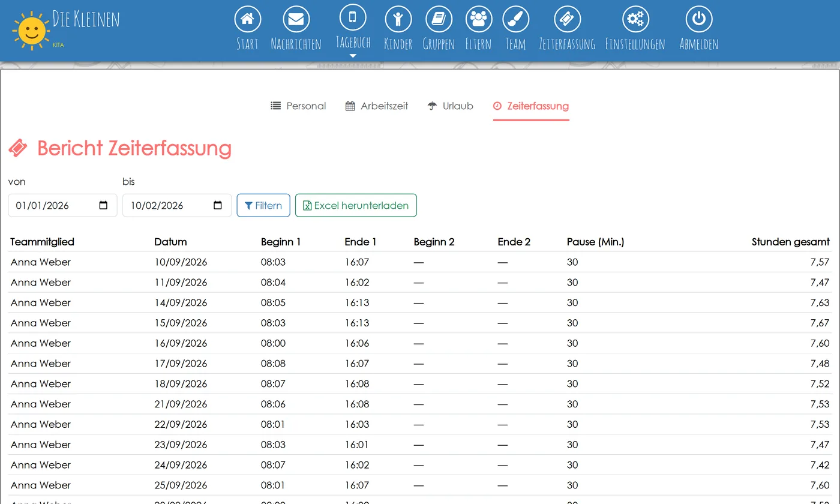Click the bis date field
This screenshot has height=504, width=840.
177,205
